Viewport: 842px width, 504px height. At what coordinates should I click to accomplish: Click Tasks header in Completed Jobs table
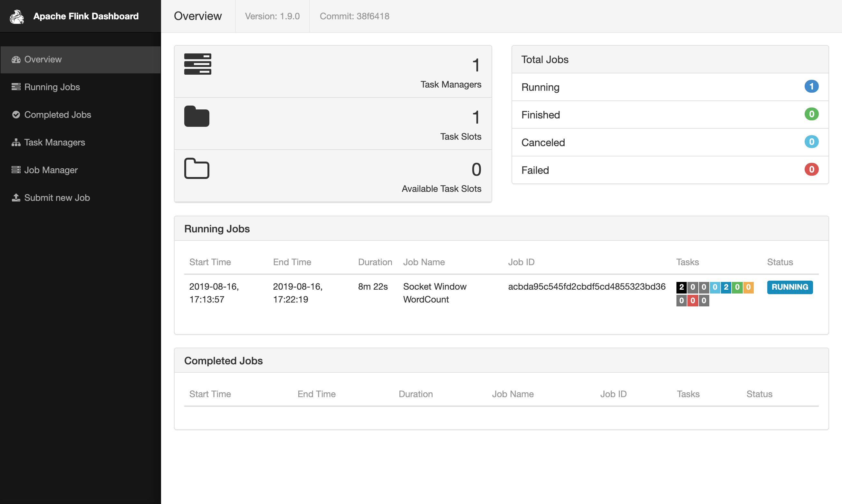click(x=688, y=394)
